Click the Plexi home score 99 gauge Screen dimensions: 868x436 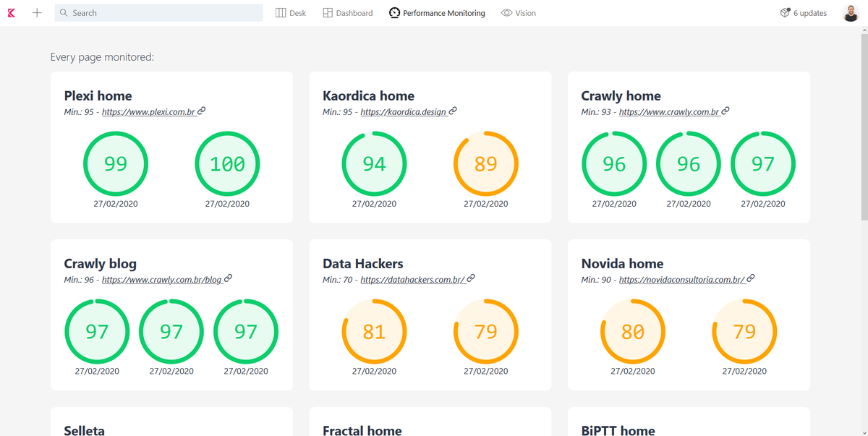(x=116, y=164)
